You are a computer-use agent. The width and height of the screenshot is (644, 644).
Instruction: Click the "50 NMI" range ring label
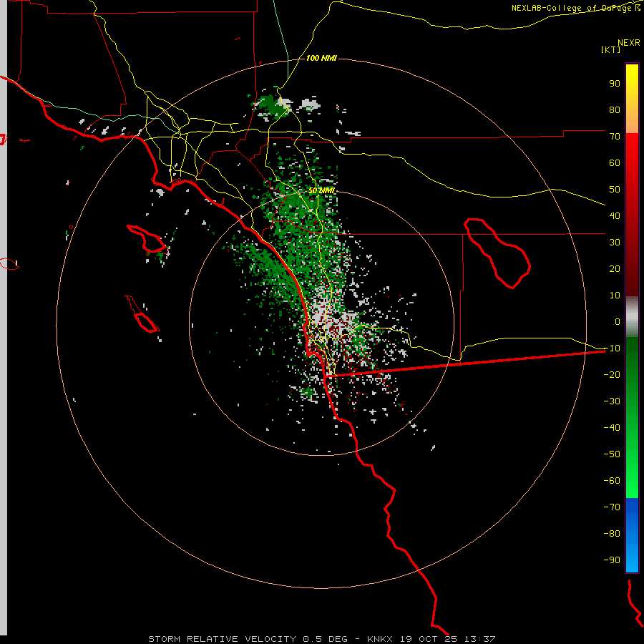pyautogui.click(x=321, y=191)
